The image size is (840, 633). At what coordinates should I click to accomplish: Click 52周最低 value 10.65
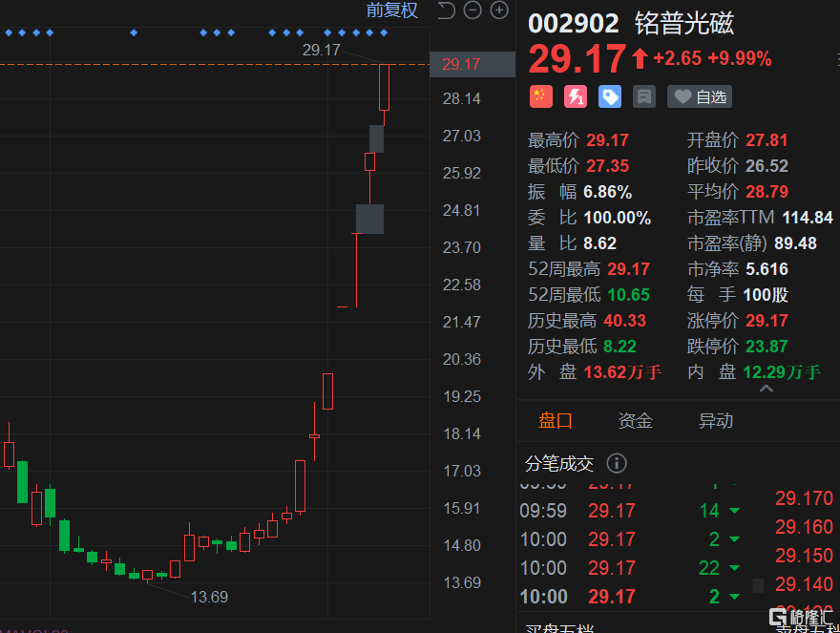coord(629,295)
